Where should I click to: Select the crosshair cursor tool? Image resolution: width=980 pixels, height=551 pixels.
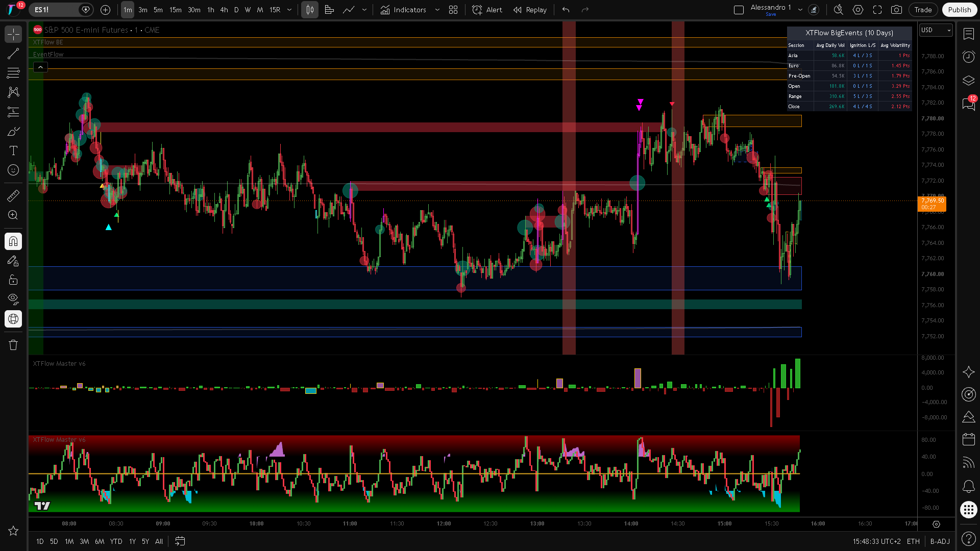pyautogui.click(x=13, y=34)
